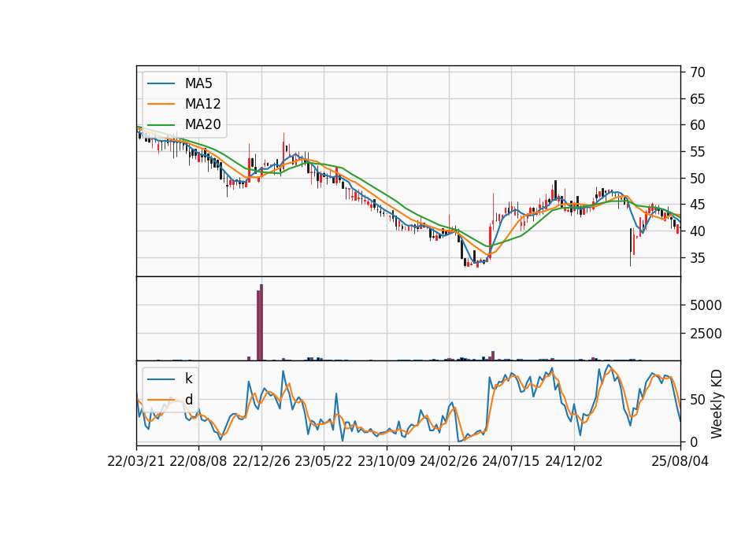Click the volume bar spike near 24/07/15

coord(493,356)
